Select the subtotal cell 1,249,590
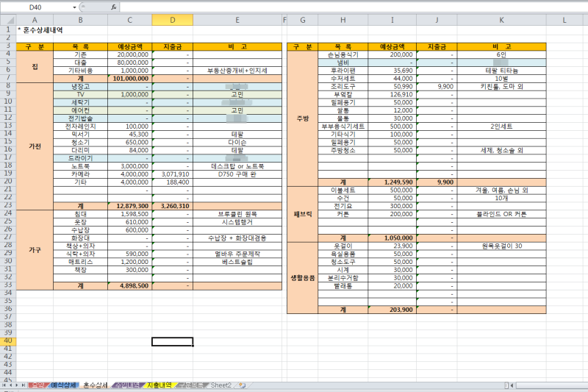Screen dimensions: 588x392 point(392,182)
